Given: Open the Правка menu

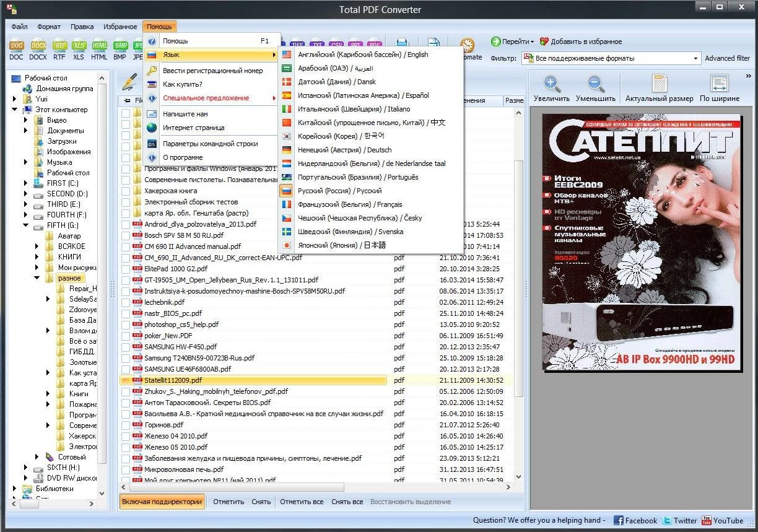Looking at the screenshot, I should (x=82, y=27).
